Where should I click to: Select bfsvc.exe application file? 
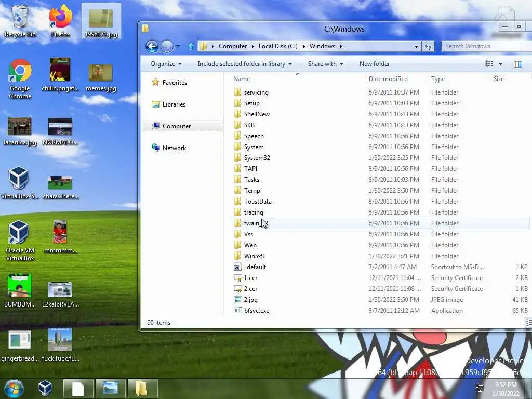click(380, 311)
